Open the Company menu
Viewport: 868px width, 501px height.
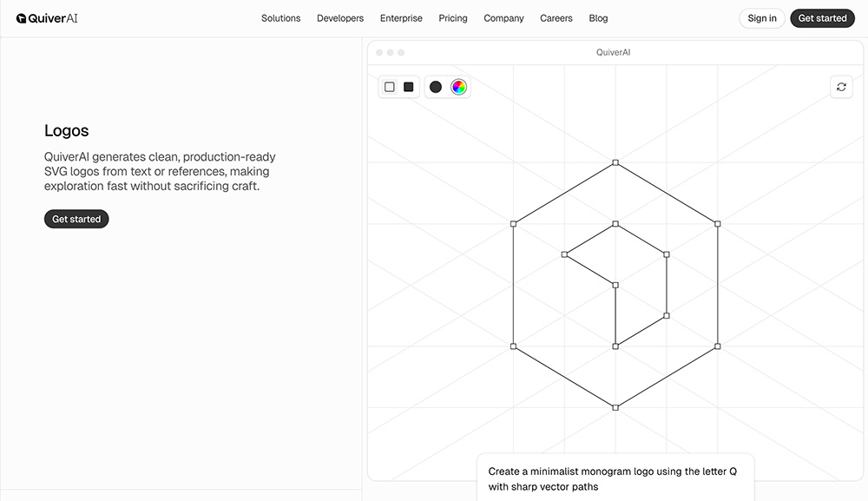point(503,18)
